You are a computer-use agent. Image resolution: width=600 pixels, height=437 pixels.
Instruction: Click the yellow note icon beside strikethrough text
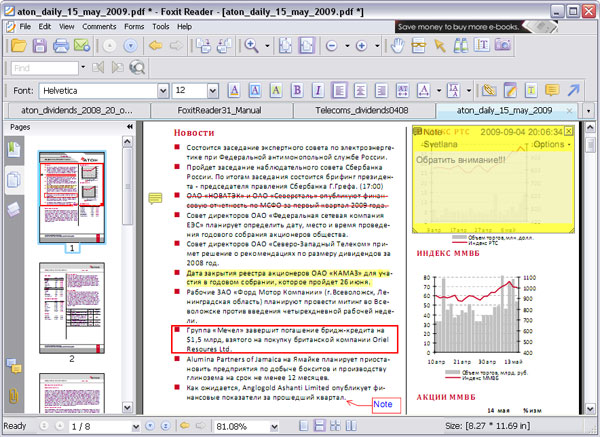click(x=155, y=198)
